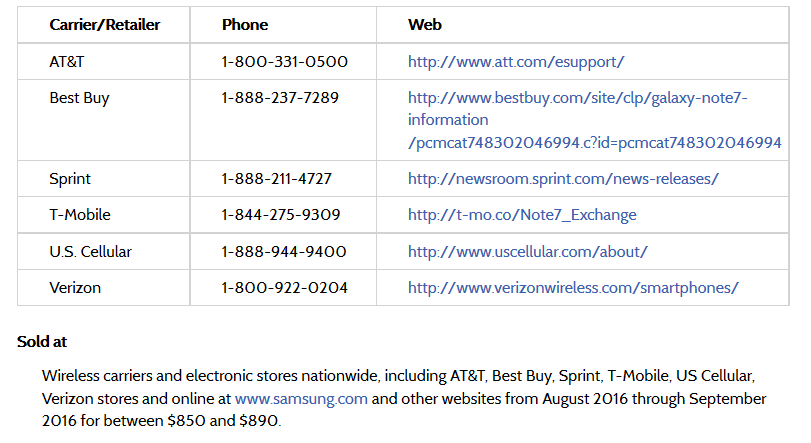Open the AT&T esupport link
The image size is (811, 443).
point(516,62)
